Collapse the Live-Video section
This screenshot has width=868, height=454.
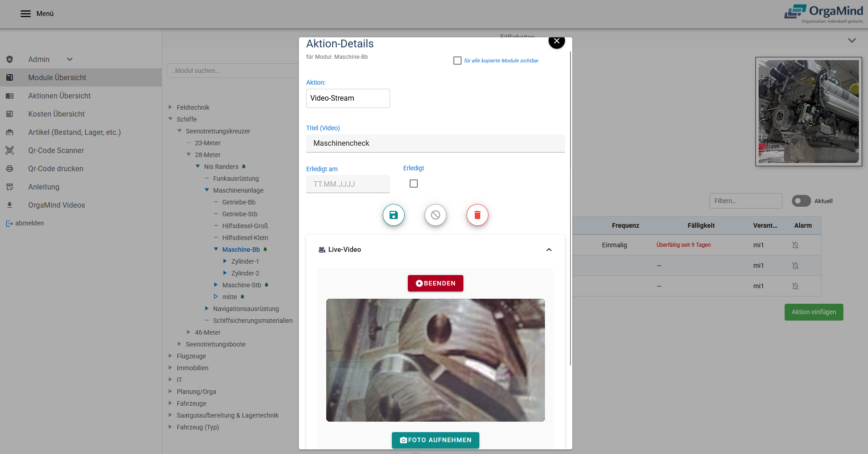click(x=549, y=250)
